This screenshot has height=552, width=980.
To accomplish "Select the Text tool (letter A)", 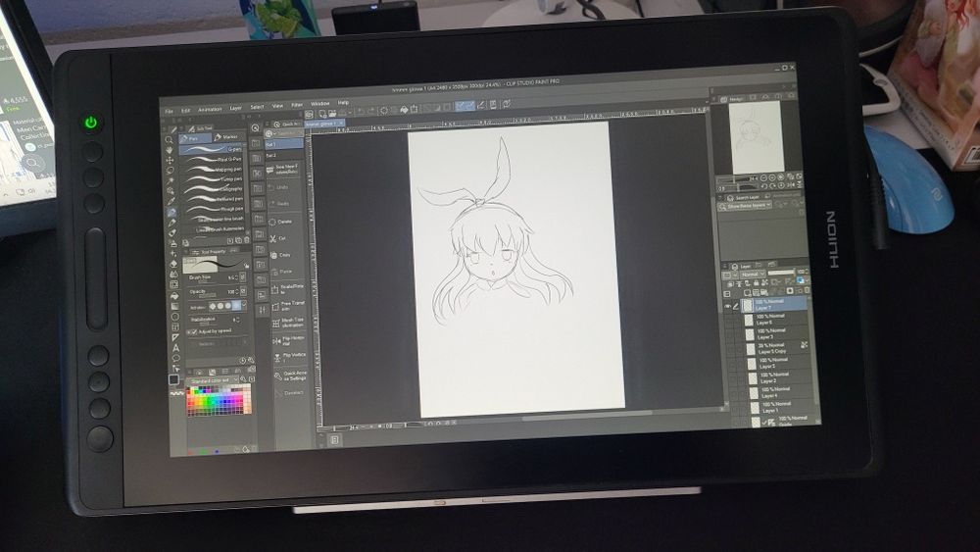I will click(x=175, y=348).
